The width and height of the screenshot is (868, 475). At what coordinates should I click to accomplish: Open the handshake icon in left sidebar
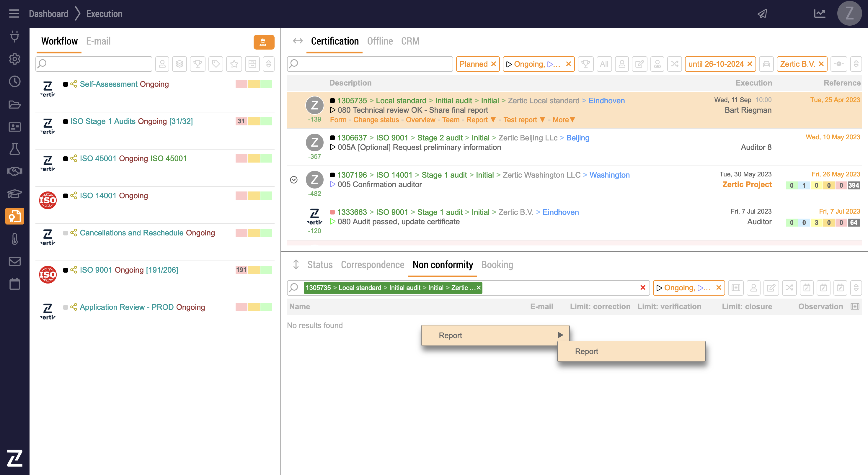14,171
